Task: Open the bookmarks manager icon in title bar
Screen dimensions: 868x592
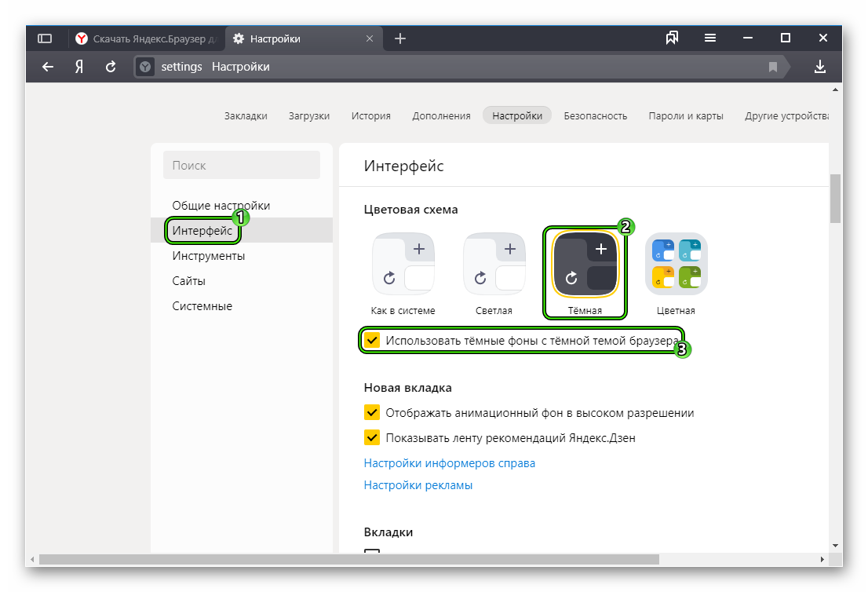Action: 672,38
